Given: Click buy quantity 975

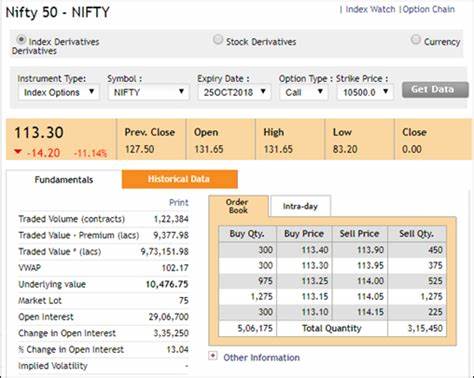Looking at the screenshot, I should tap(266, 281).
